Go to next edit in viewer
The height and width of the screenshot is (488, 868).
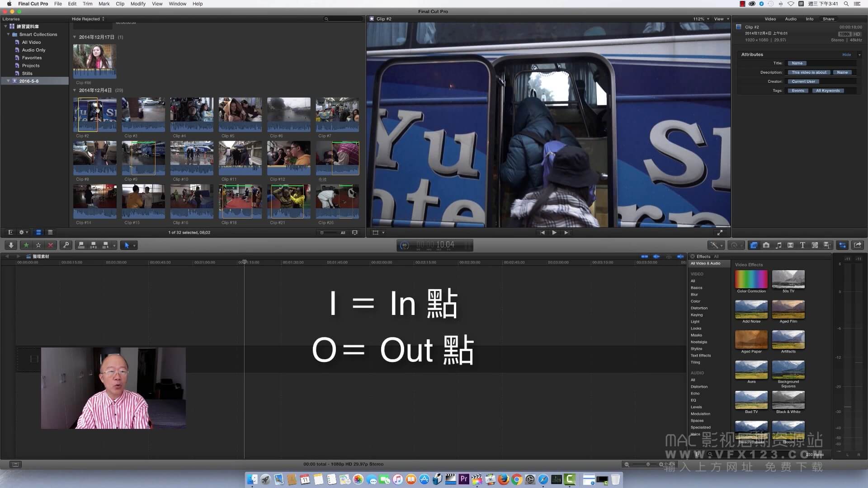point(566,233)
